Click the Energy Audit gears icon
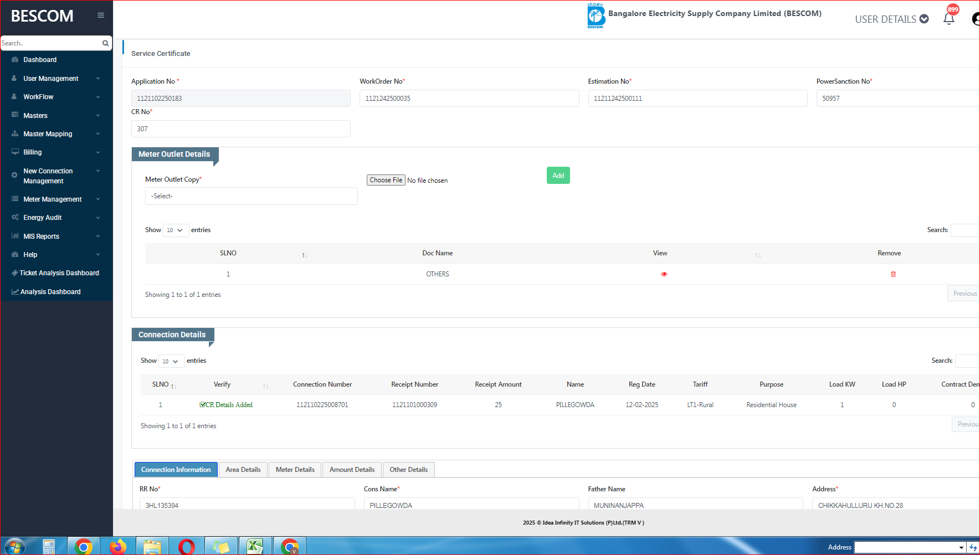 pos(15,217)
